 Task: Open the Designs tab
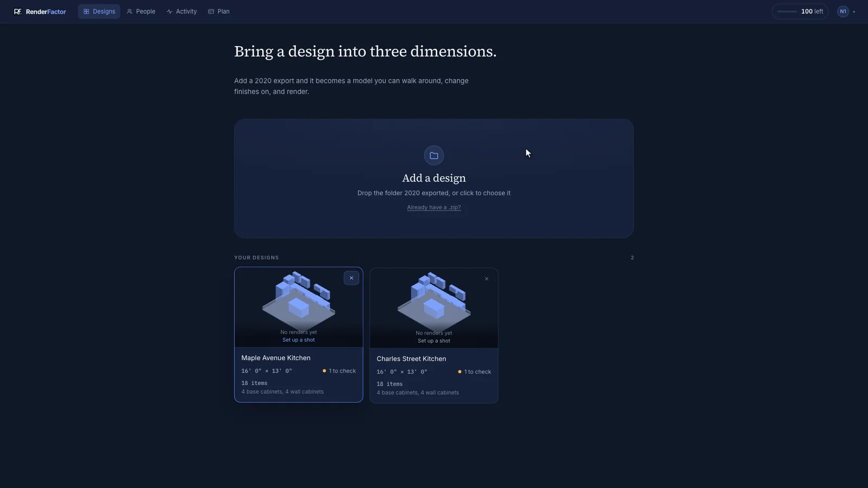pos(99,11)
